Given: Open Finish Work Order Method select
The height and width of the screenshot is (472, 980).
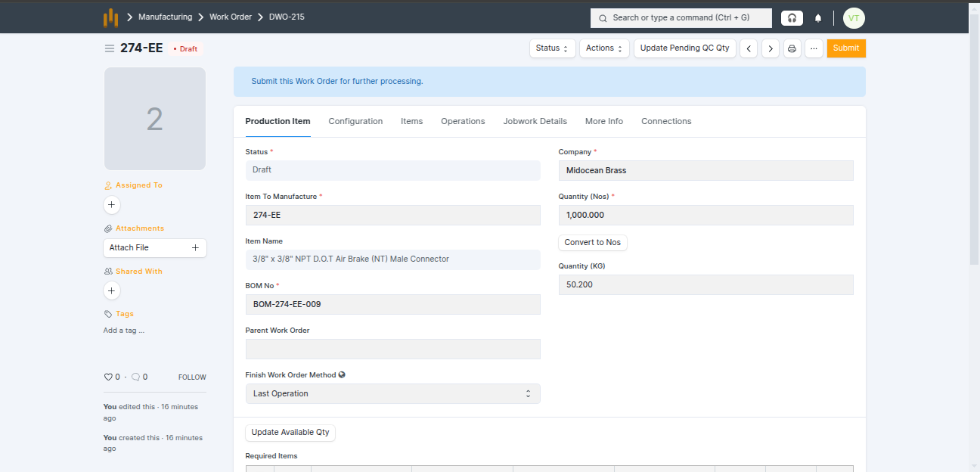Looking at the screenshot, I should click(392, 393).
